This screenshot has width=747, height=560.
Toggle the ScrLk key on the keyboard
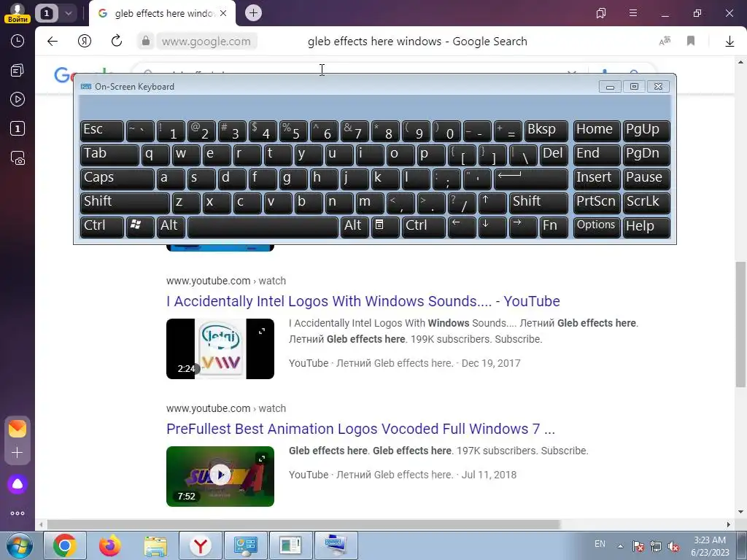click(646, 203)
